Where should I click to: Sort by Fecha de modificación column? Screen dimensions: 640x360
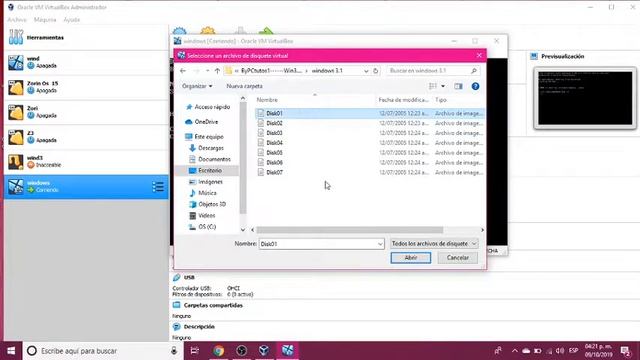(403, 100)
